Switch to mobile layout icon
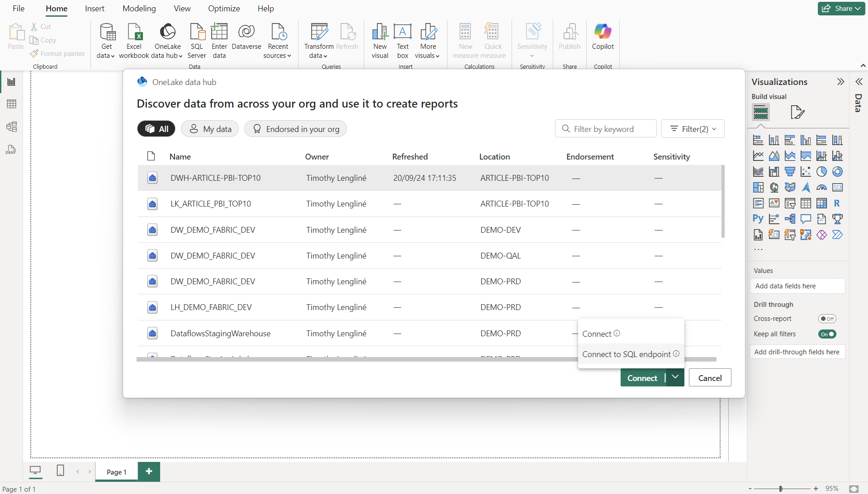 point(60,470)
